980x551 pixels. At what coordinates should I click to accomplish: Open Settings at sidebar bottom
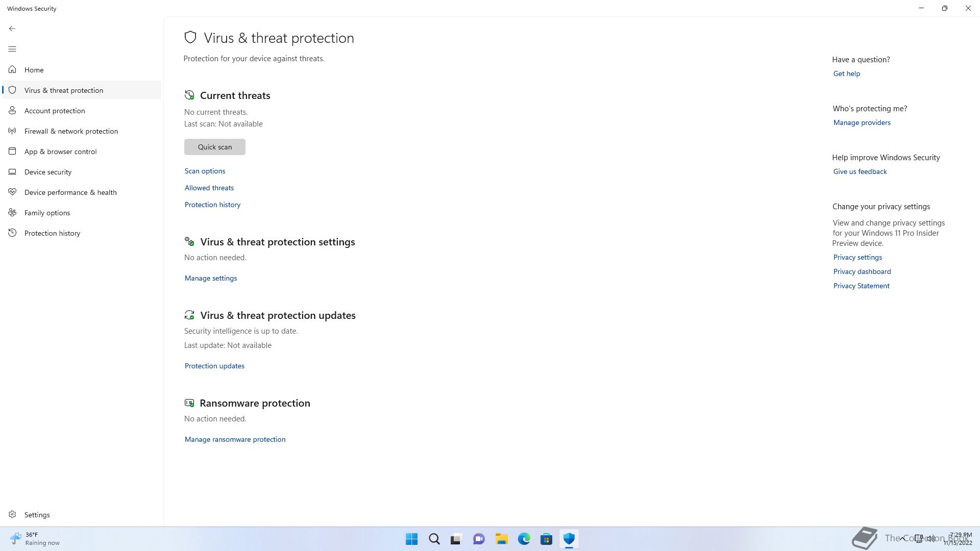[x=82, y=514]
